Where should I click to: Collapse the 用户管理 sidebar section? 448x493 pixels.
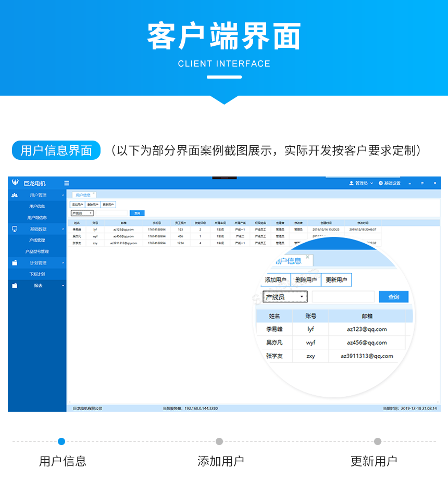click(63, 195)
